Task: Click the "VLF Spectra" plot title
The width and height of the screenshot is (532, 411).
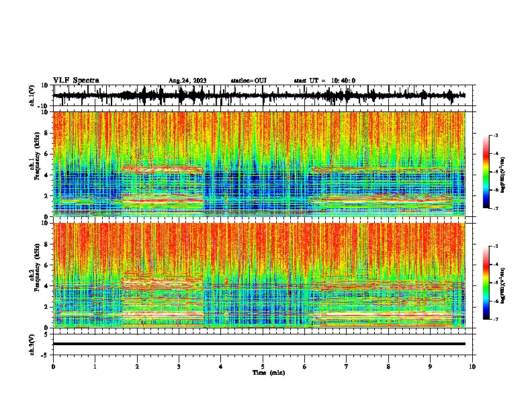Action: point(76,80)
